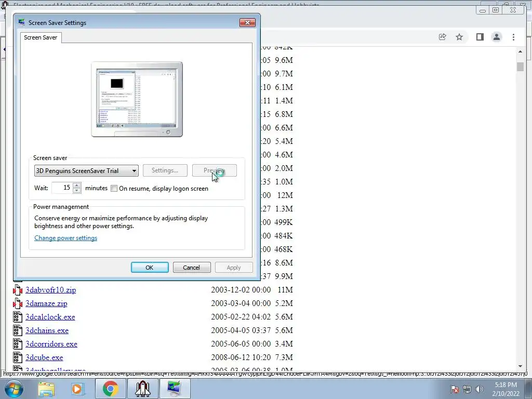Download the 3dchains.exe link
The height and width of the screenshot is (399, 532).
pos(47,331)
